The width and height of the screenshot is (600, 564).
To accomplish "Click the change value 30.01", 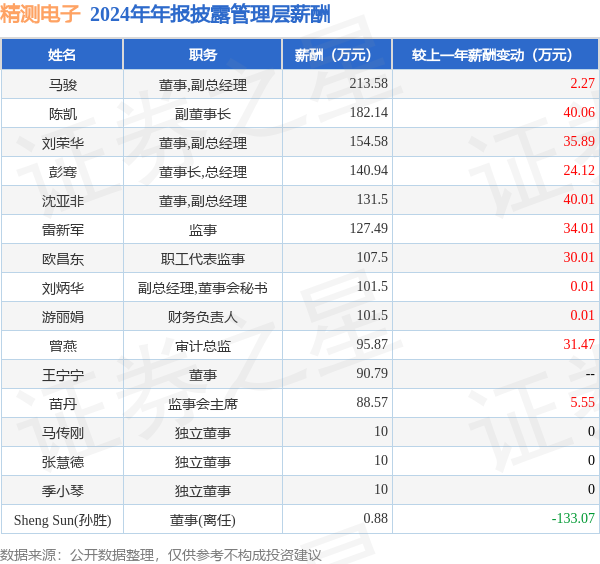I will [x=579, y=258].
